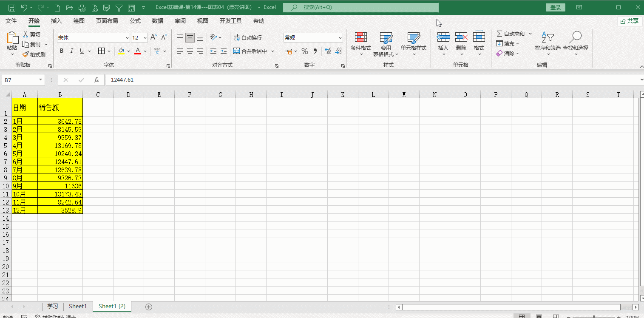The width and height of the screenshot is (644, 318).
Task: Toggle italic formatting
Action: pyautogui.click(x=71, y=51)
